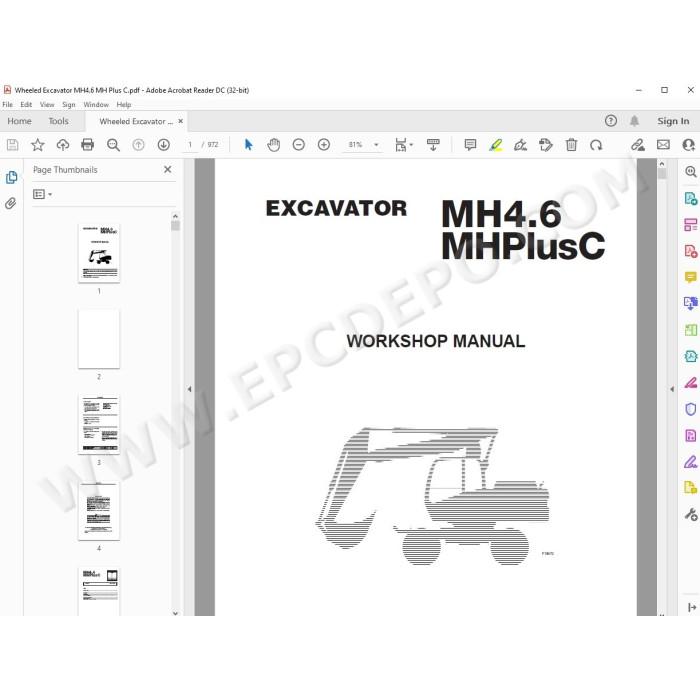Open the Help menu
Screen dimensions: 700x700
(x=124, y=104)
